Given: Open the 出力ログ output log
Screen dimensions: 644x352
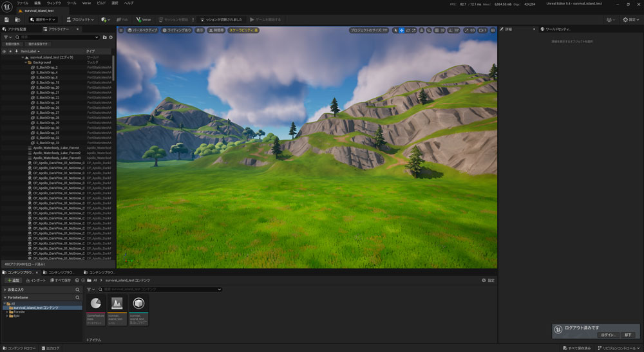Looking at the screenshot, I should [x=50, y=348].
